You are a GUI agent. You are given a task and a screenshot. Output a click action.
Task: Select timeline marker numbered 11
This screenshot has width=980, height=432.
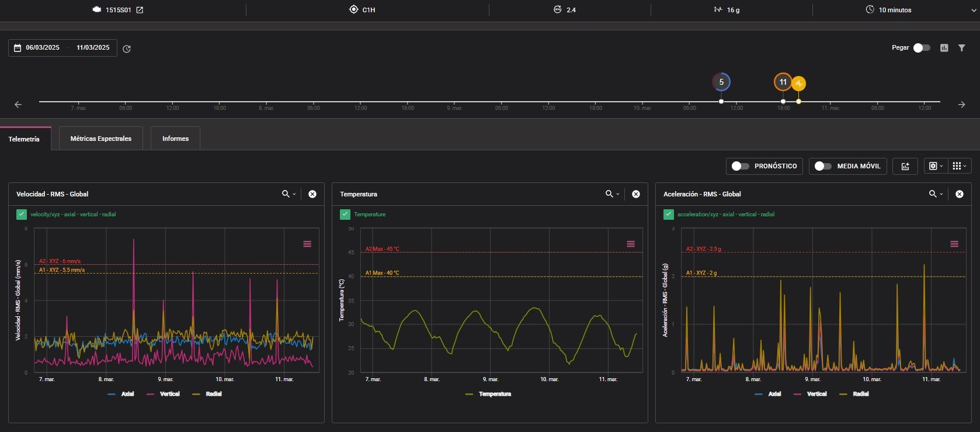pyautogui.click(x=783, y=82)
